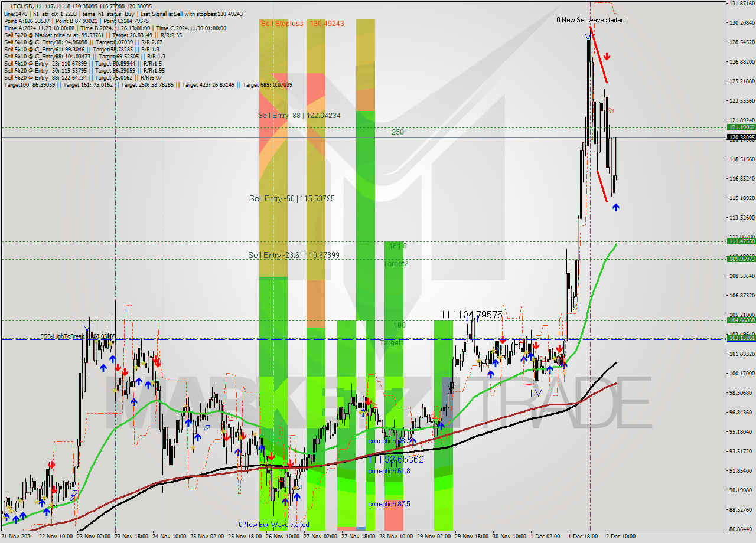Click the solid red down arrow beside the sell channel
This screenshot has height=543, width=756.
pyautogui.click(x=607, y=57)
